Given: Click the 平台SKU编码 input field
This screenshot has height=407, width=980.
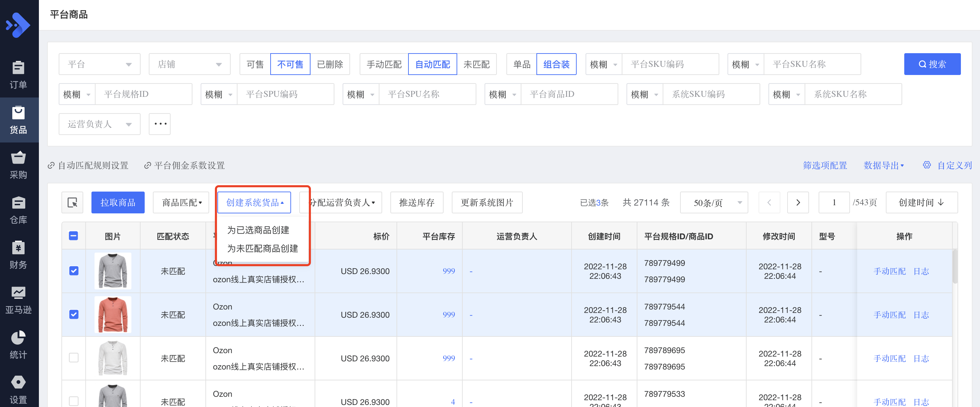Looking at the screenshot, I should (x=670, y=64).
